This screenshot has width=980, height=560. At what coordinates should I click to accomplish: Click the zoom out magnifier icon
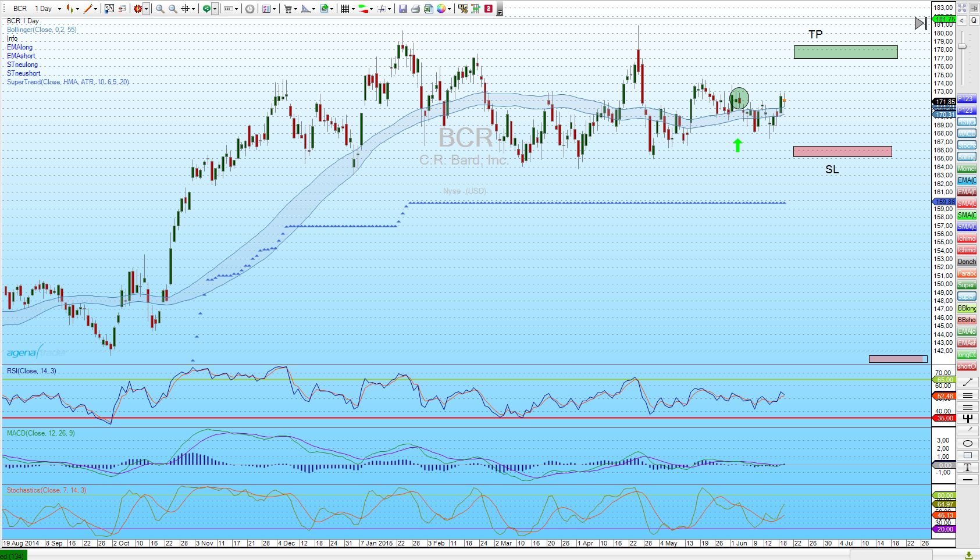(x=173, y=9)
